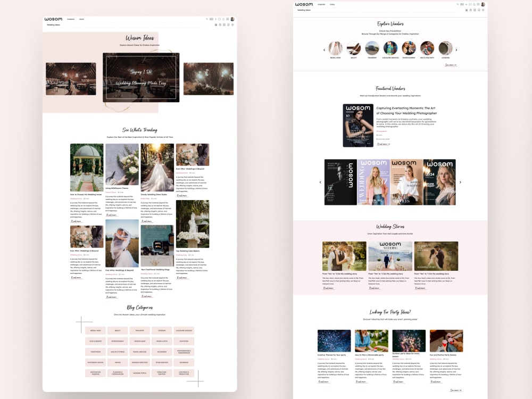Open the Vendors menu on the left page
This screenshot has width=532, height=399.
(71, 19)
